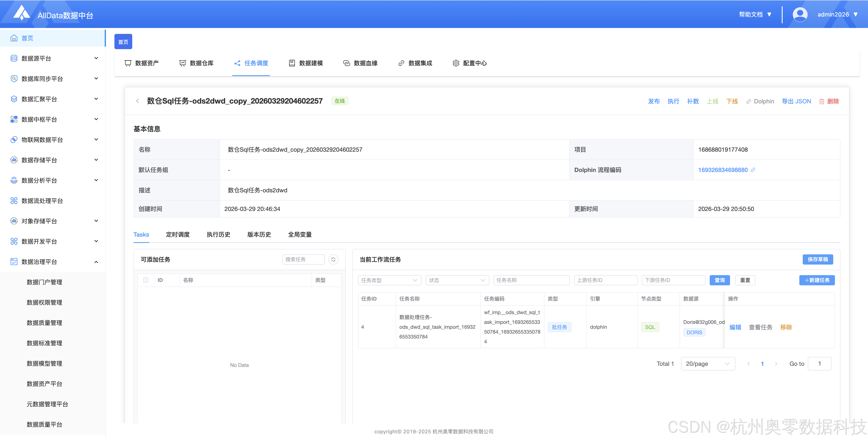Click the 查询 search button
868x441 pixels.
719,280
